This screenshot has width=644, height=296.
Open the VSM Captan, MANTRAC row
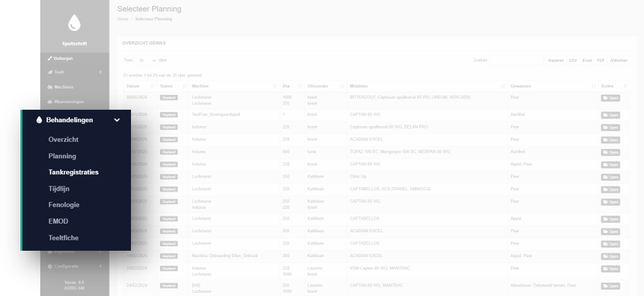[x=610, y=269]
